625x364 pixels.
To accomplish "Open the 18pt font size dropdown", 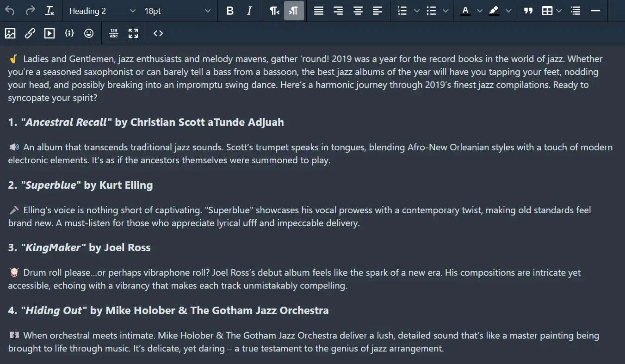I will click(x=176, y=11).
